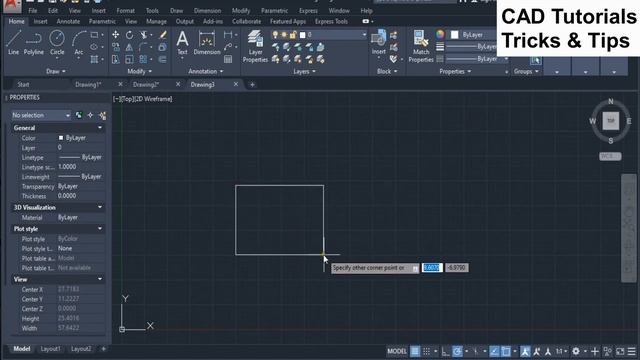Viewport: 640px width, 360px height.
Task: Select the Text annotation tool
Action: coord(182,42)
